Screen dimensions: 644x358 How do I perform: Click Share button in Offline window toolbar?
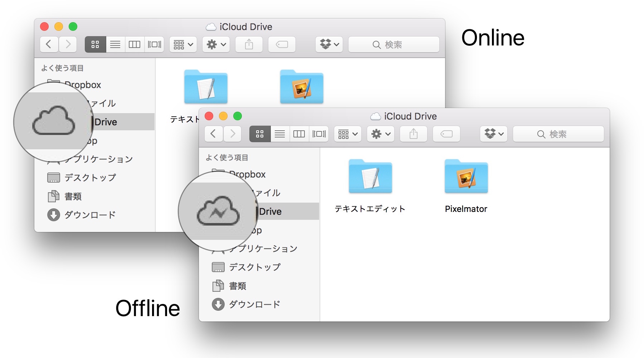414,134
